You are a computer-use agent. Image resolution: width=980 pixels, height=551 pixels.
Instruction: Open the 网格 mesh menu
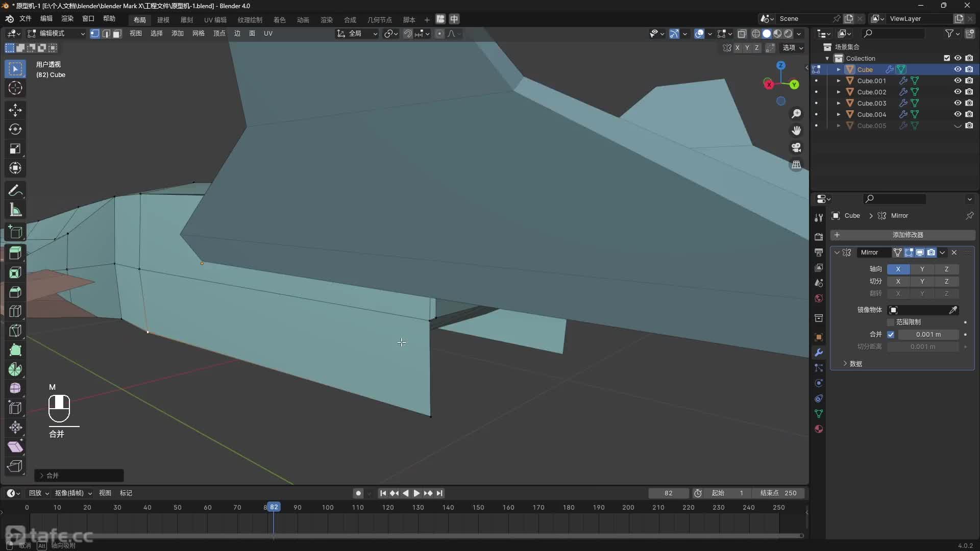[x=198, y=34]
